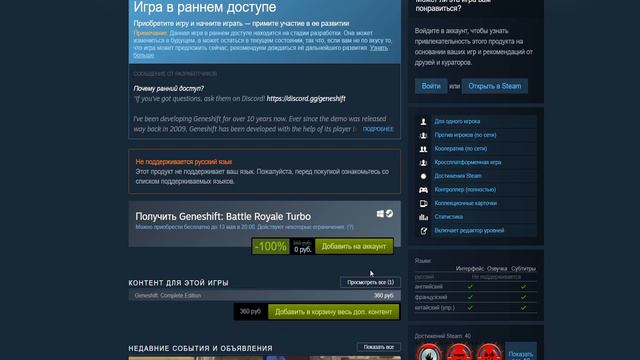The height and width of the screenshot is (360, 640).
Task: Click the 'НЕДАВНИЕ СОБЫТИЯ И ОБЪЯВЛЕНИЯ' heading
Action: 200,348
